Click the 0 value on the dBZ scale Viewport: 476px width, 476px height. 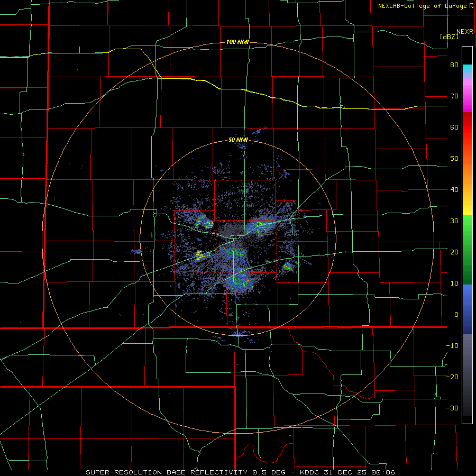pyautogui.click(x=456, y=315)
